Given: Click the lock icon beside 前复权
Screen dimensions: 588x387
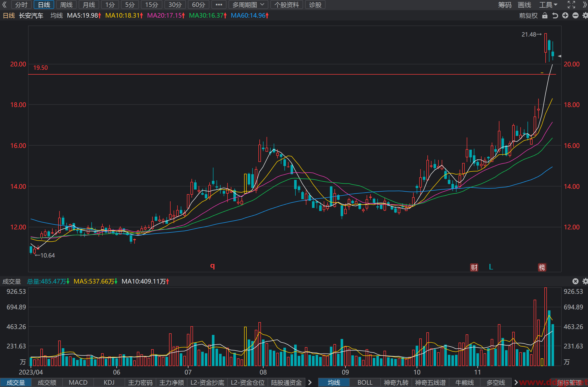Looking at the screenshot, I should pyautogui.click(x=545, y=16).
